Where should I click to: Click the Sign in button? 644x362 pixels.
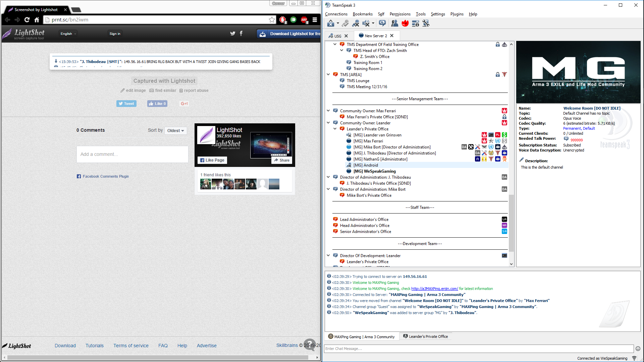[x=115, y=34]
